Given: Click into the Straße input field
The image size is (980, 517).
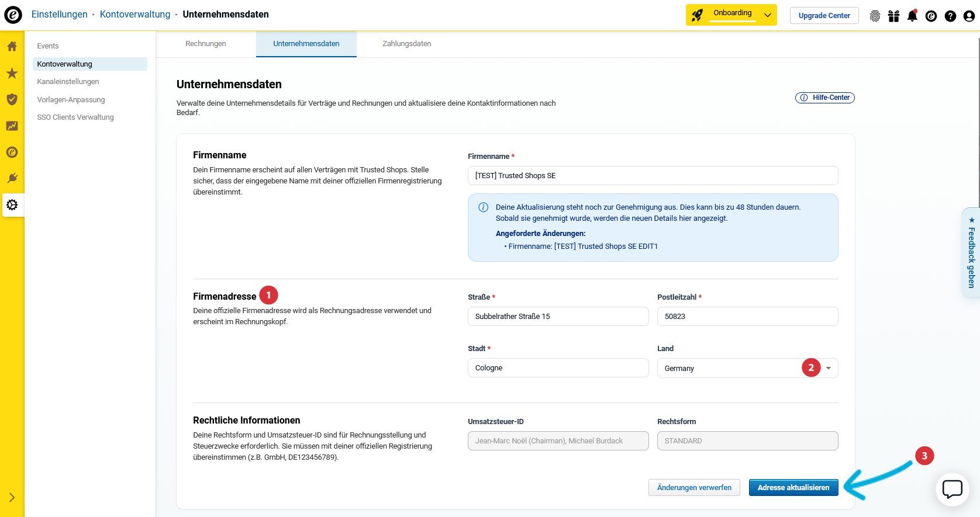Looking at the screenshot, I should (558, 317).
